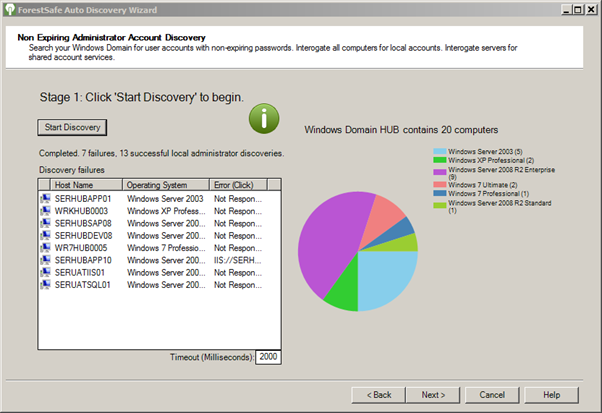602x413 pixels.
Task: Click the green information icon
Action: pos(264,119)
